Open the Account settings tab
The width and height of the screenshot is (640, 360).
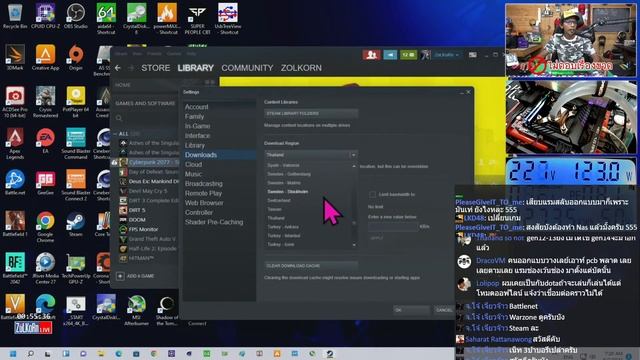[196, 107]
